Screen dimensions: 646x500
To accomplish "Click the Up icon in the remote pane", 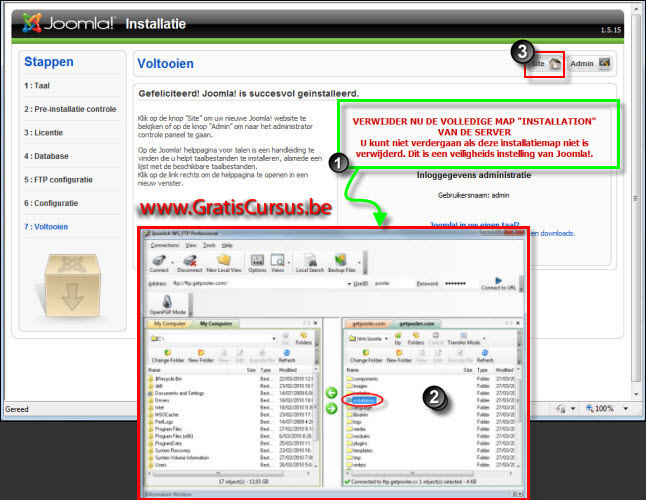I will click(x=398, y=339).
